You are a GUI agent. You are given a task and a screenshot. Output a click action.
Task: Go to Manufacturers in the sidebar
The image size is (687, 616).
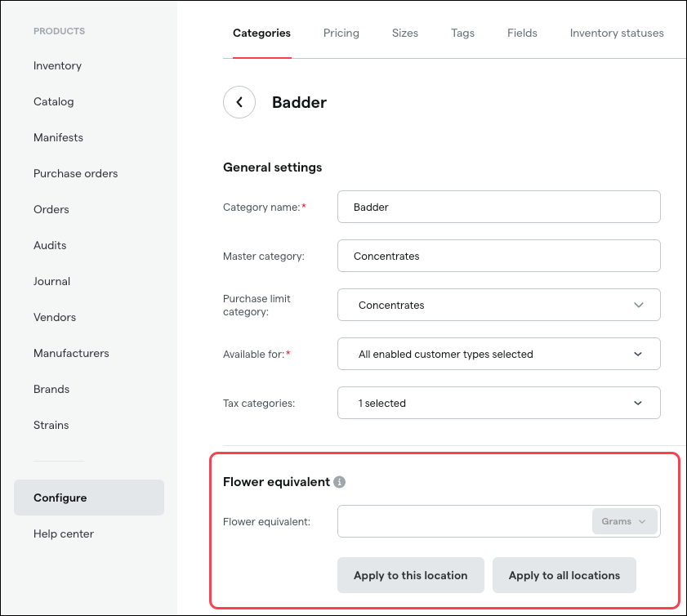[x=71, y=353]
